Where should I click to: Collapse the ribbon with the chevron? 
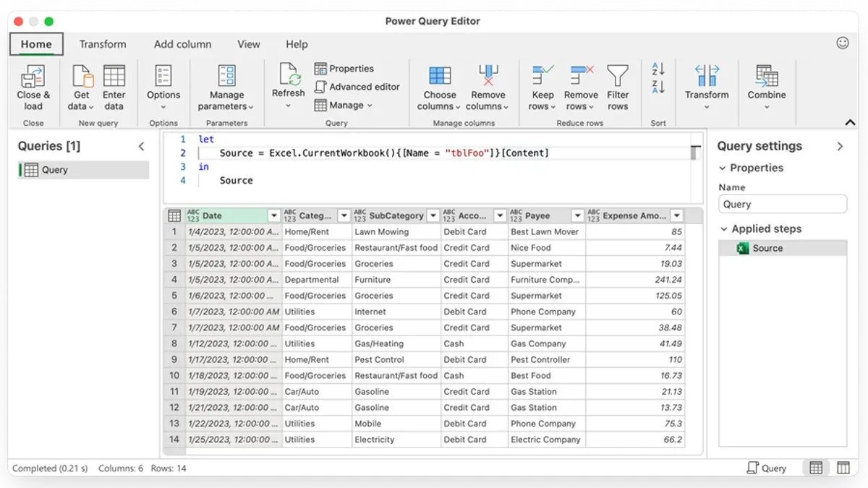[x=849, y=122]
